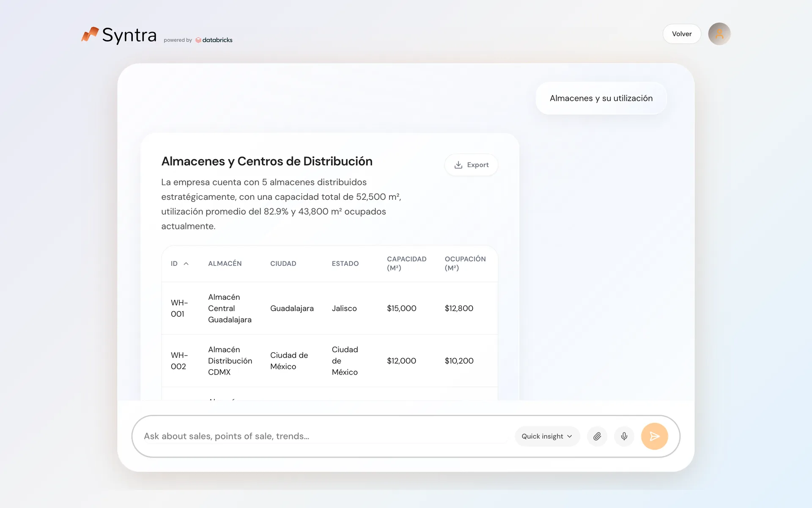The width and height of the screenshot is (812, 508).
Task: Activate the microphone voice input
Action: [624, 436]
